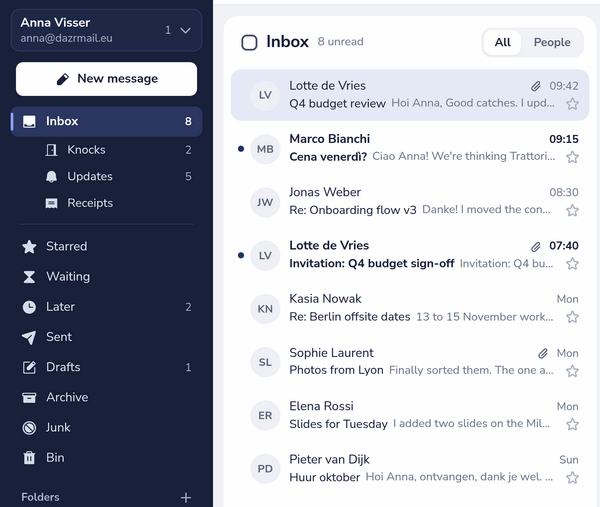Click attachment paperclip on Photos from Lyon

[543, 353]
